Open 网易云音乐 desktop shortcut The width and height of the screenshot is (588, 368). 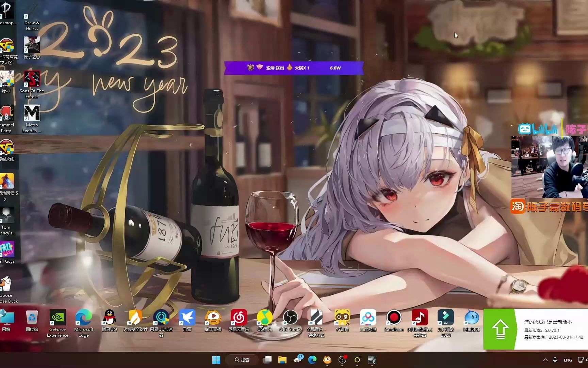(239, 320)
